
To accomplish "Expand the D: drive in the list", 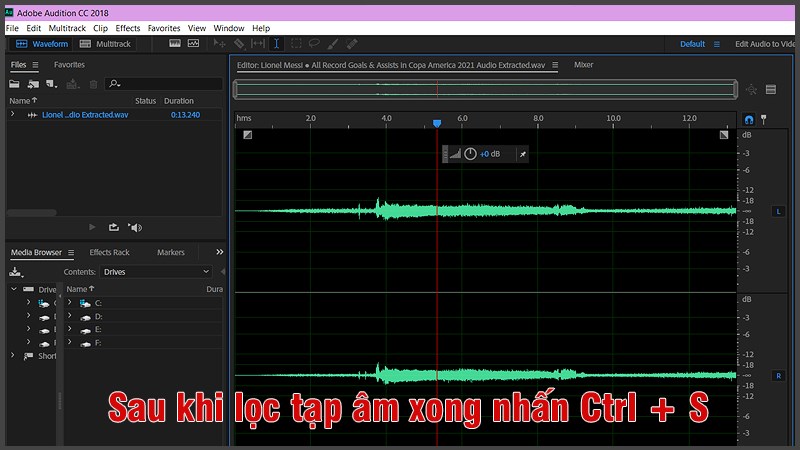I will tap(70, 315).
